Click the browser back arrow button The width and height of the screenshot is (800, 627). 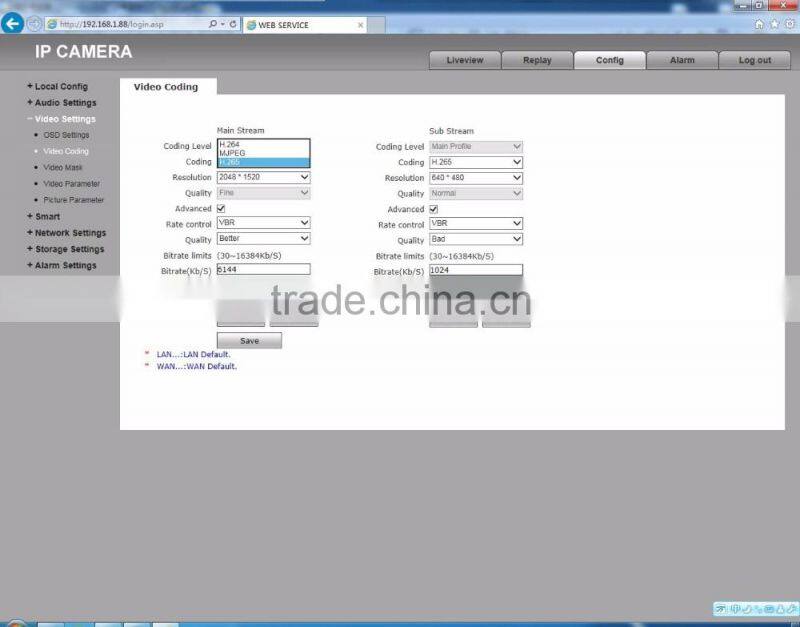point(12,24)
